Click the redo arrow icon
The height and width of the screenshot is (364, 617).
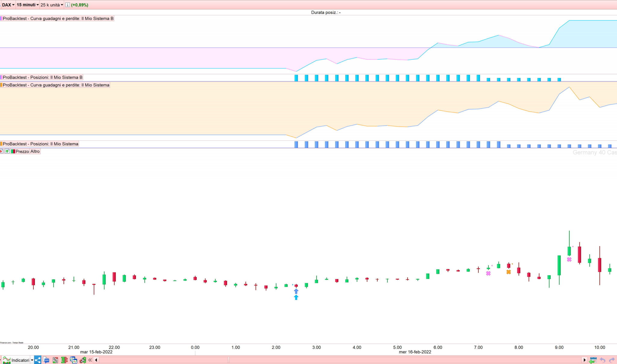612,360
